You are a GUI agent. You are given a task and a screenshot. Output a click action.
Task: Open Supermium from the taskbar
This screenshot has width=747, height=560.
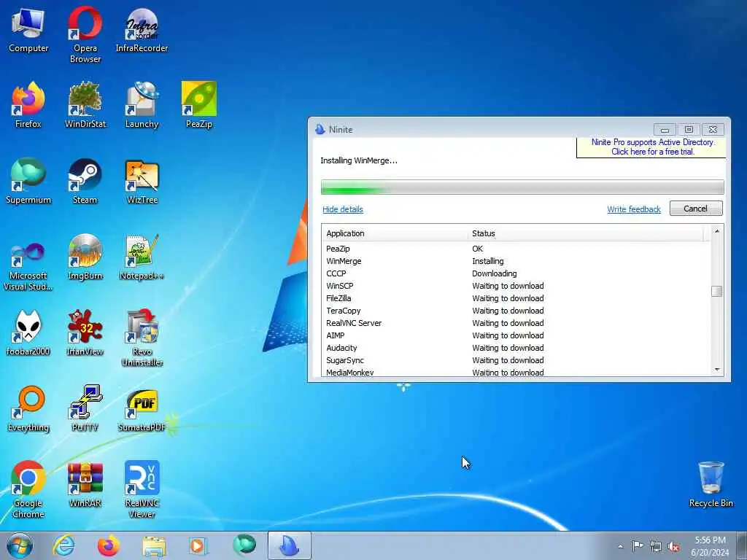(244, 545)
